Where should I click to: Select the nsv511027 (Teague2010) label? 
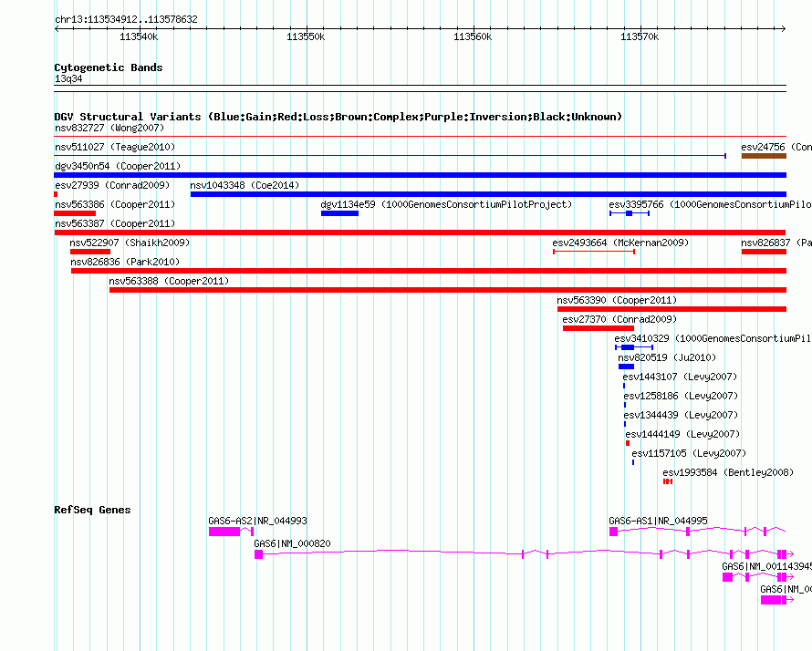(x=115, y=147)
